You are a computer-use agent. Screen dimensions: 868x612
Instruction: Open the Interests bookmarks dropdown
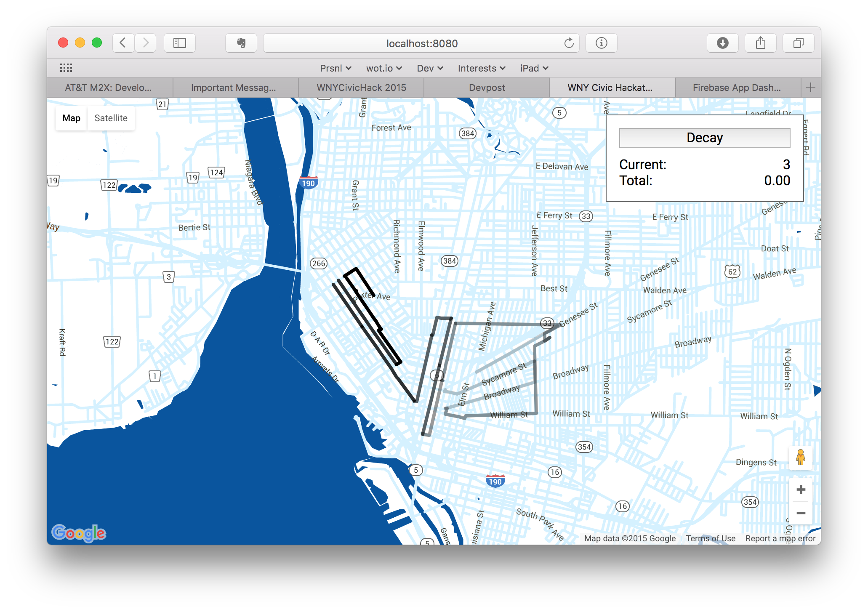482,68
